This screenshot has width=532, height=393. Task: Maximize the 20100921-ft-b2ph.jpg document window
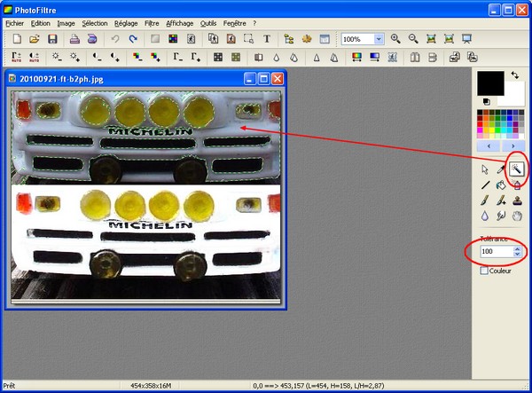pyautogui.click(x=263, y=79)
